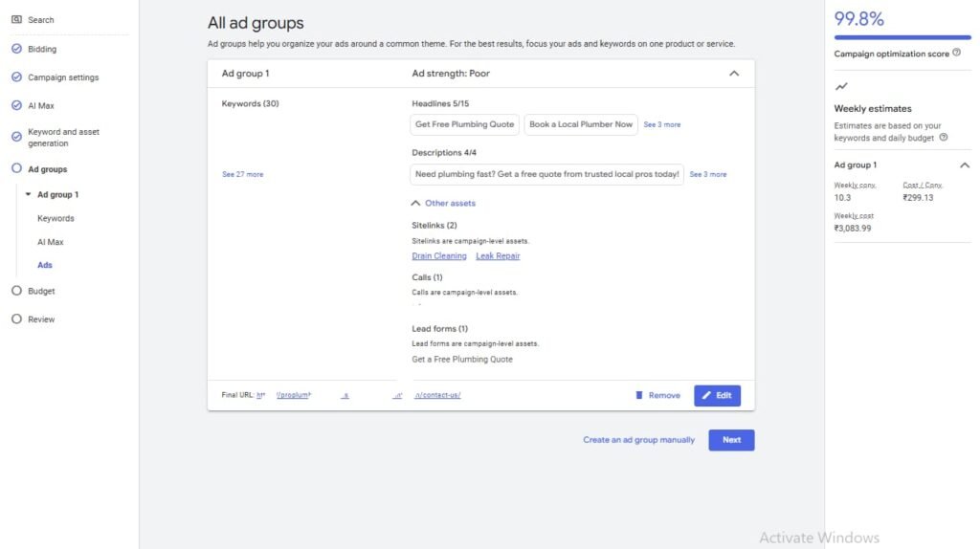The height and width of the screenshot is (549, 980).
Task: Select Ad group 1 in sidebar tree
Action: 58,194
